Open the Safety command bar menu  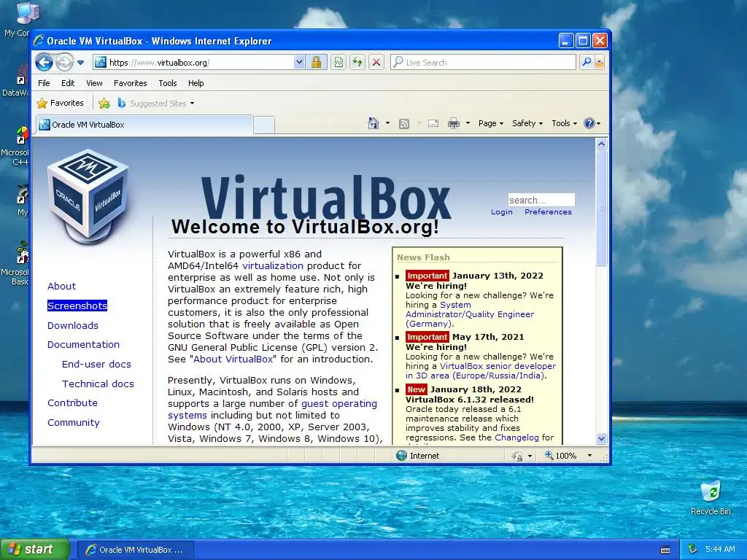(x=527, y=123)
